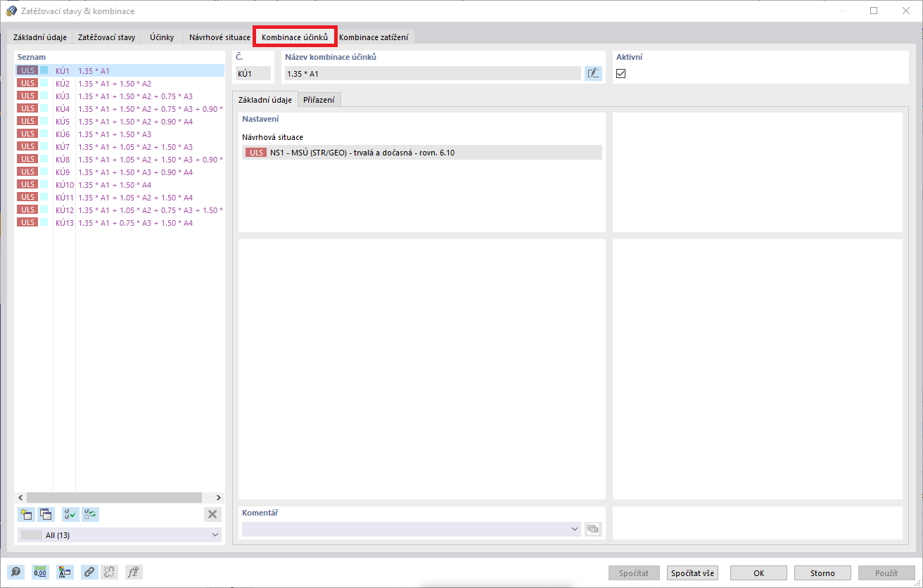Open the Přiřazení sub-tab
This screenshot has height=588, width=923.
319,99
